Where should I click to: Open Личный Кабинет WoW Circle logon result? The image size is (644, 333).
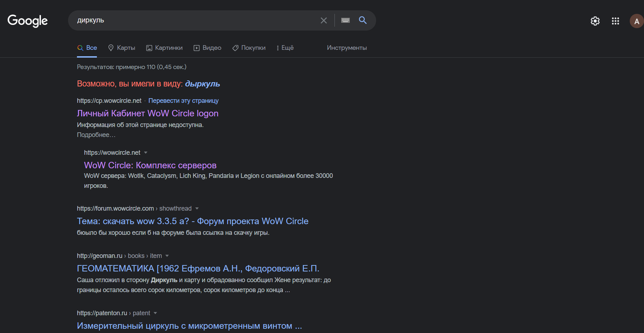coord(148,113)
